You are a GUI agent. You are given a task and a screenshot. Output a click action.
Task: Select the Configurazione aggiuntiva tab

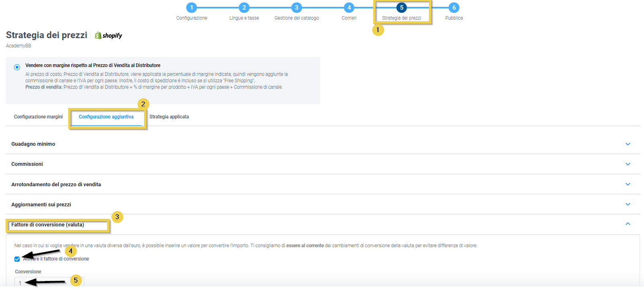pyautogui.click(x=106, y=117)
